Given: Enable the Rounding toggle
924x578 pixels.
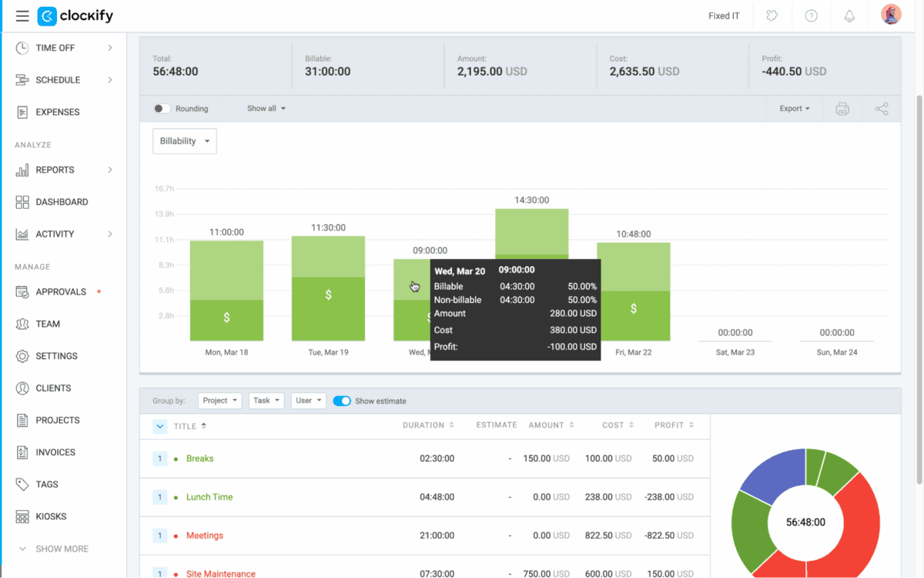Looking at the screenshot, I should click(x=162, y=109).
